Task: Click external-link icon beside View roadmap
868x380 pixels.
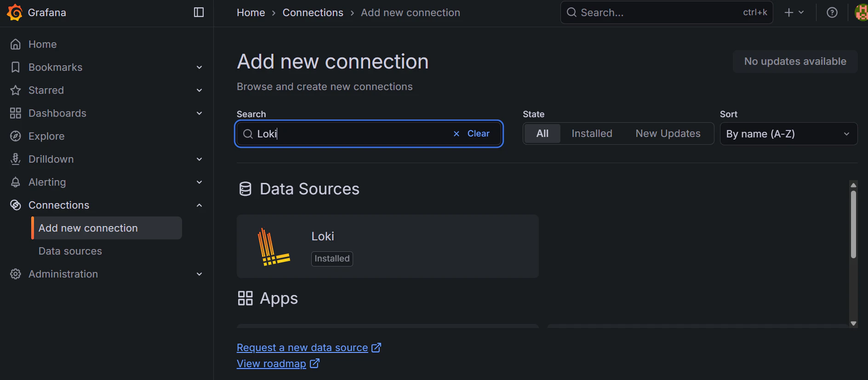Action: [x=314, y=363]
